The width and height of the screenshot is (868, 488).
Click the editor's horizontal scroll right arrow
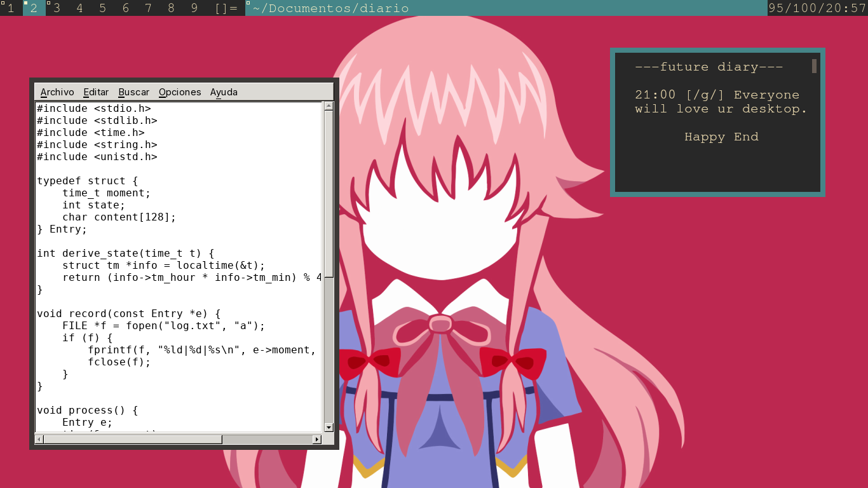pyautogui.click(x=317, y=439)
